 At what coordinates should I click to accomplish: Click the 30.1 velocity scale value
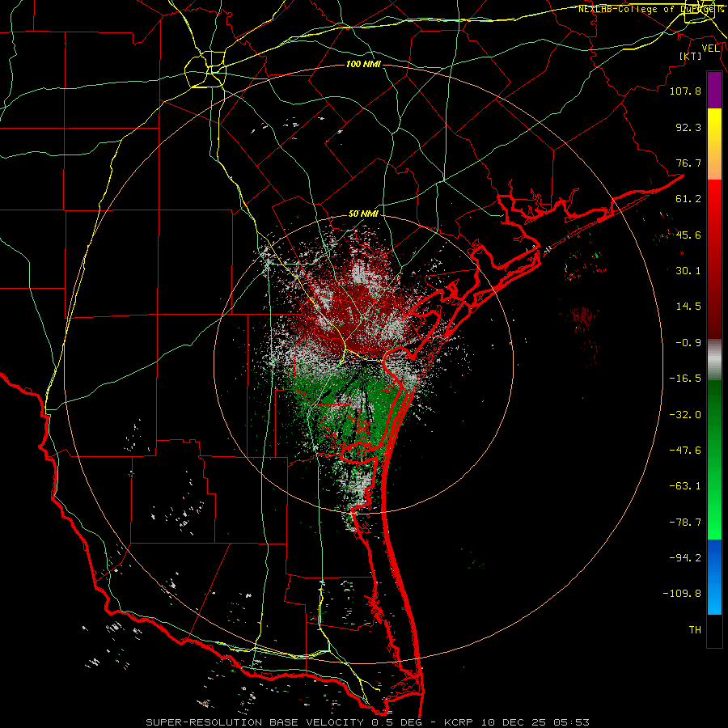pos(688,271)
